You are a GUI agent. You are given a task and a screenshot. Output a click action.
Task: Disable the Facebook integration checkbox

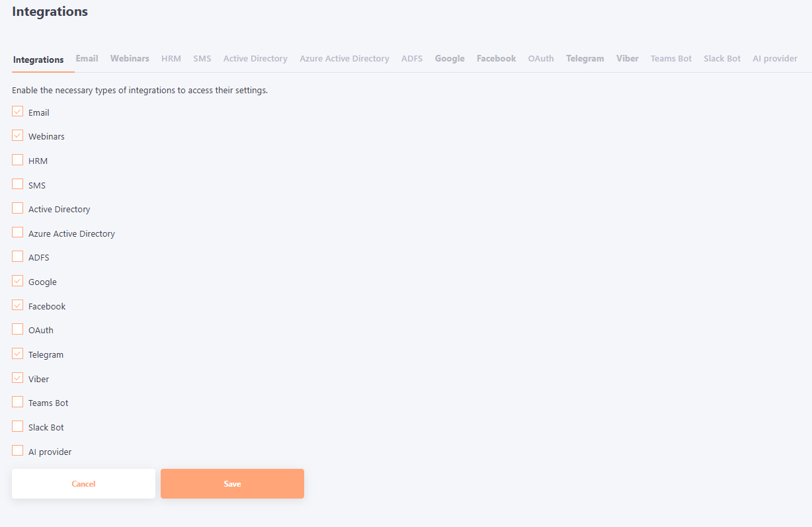(18, 305)
